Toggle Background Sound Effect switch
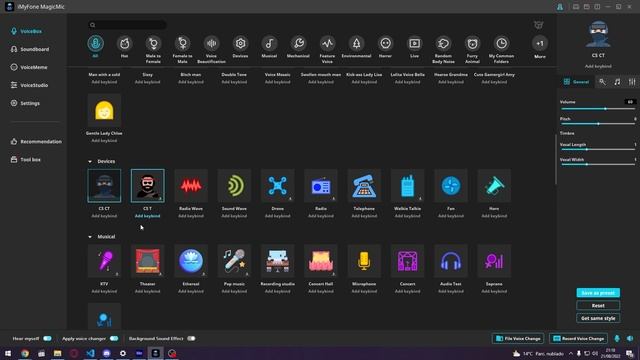Image resolution: width=640 pixels, height=360 pixels. pyautogui.click(x=191, y=338)
